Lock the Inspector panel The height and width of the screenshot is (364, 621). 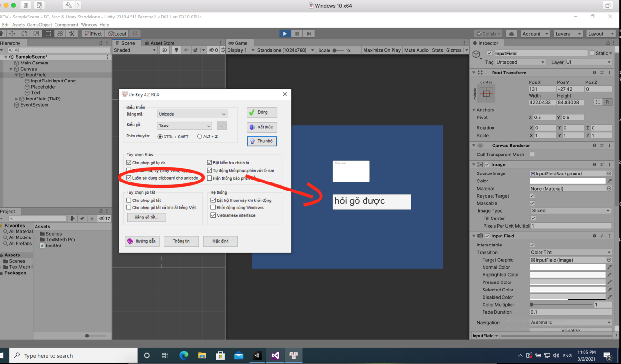pyautogui.click(x=608, y=43)
